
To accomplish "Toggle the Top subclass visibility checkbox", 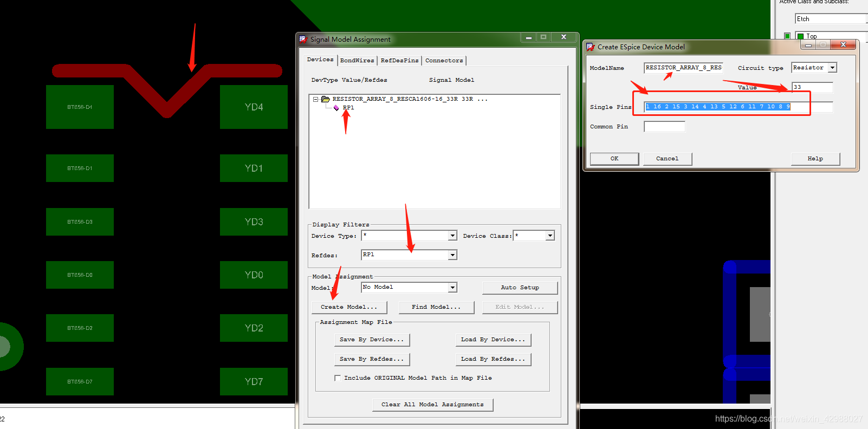I will 787,36.
